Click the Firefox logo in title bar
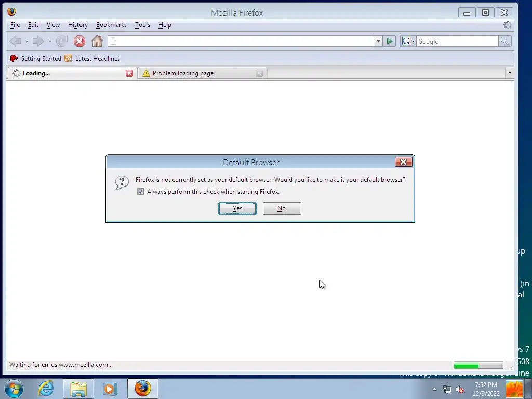 click(12, 12)
